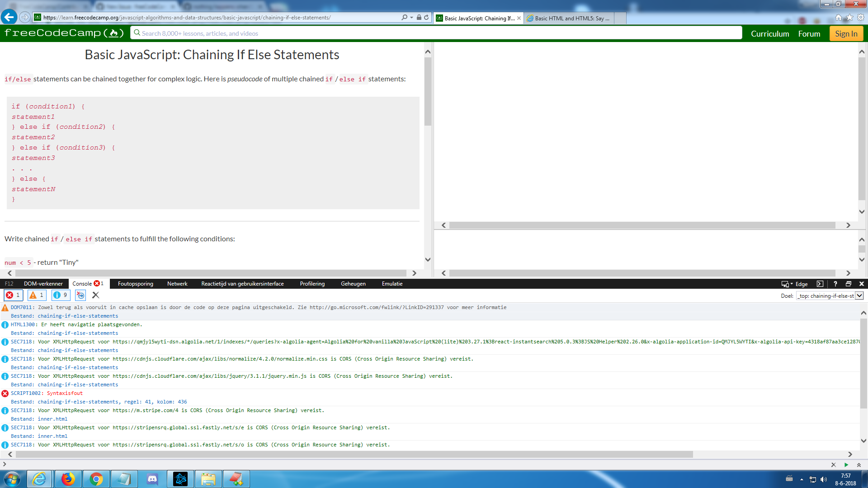Click the DevTools help question mark icon
Screen dimensions: 868x488
835,284
